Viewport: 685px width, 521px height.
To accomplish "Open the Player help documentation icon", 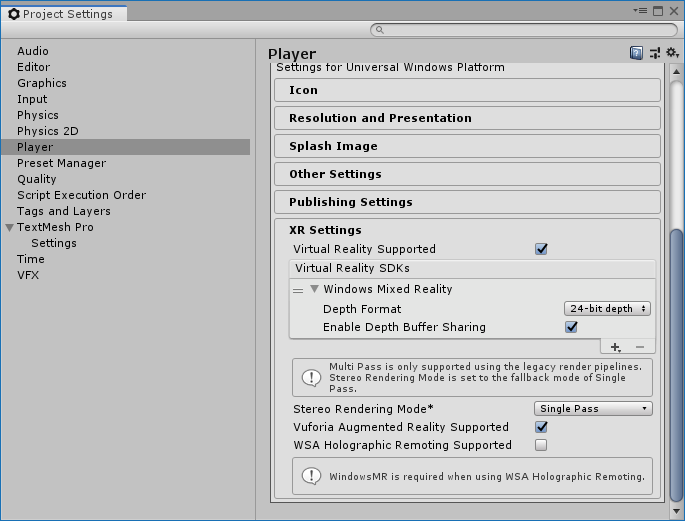I will [x=636, y=53].
